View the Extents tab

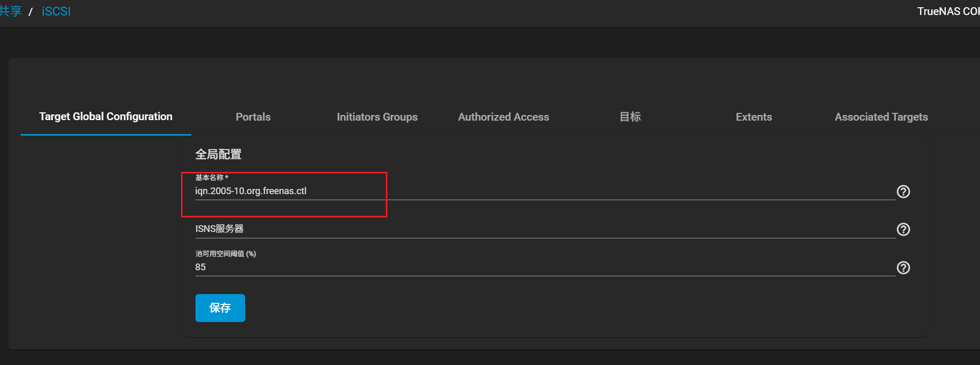(753, 117)
